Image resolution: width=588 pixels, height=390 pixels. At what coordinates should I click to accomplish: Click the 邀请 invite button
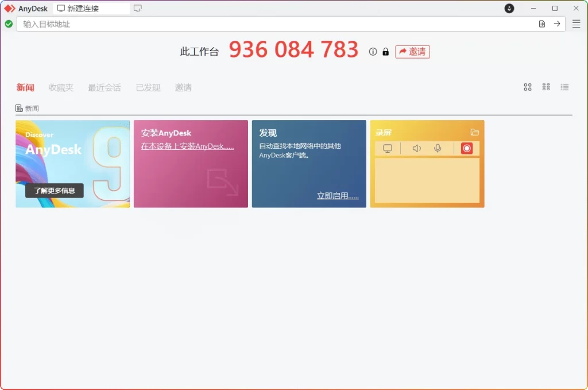(x=412, y=52)
